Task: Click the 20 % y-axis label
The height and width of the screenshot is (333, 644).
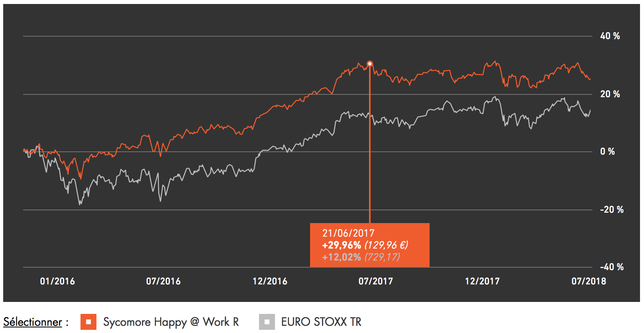Action: point(610,94)
